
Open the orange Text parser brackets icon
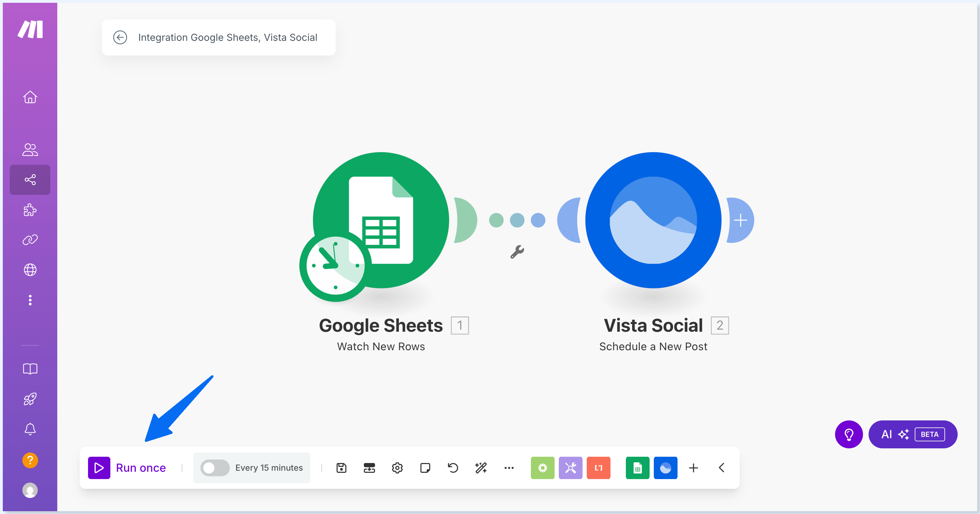[598, 468]
